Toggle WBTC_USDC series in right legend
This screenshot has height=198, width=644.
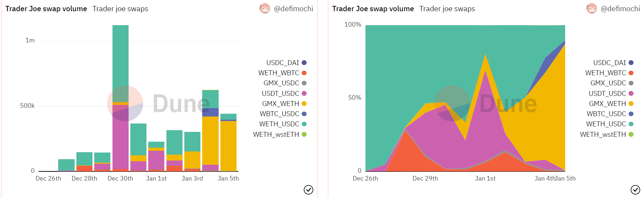click(610, 114)
